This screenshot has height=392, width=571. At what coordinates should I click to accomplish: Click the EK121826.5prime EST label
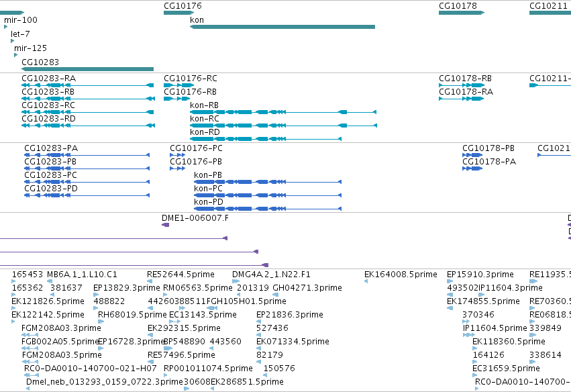click(x=48, y=301)
